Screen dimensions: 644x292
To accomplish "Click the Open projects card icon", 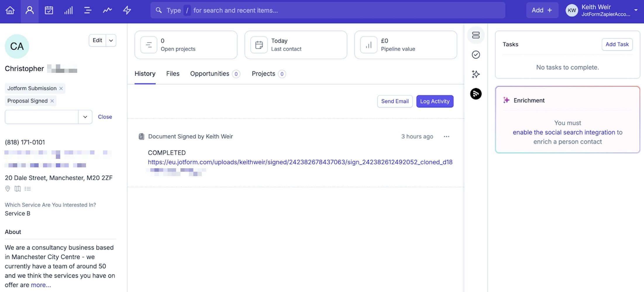I will 149,45.
